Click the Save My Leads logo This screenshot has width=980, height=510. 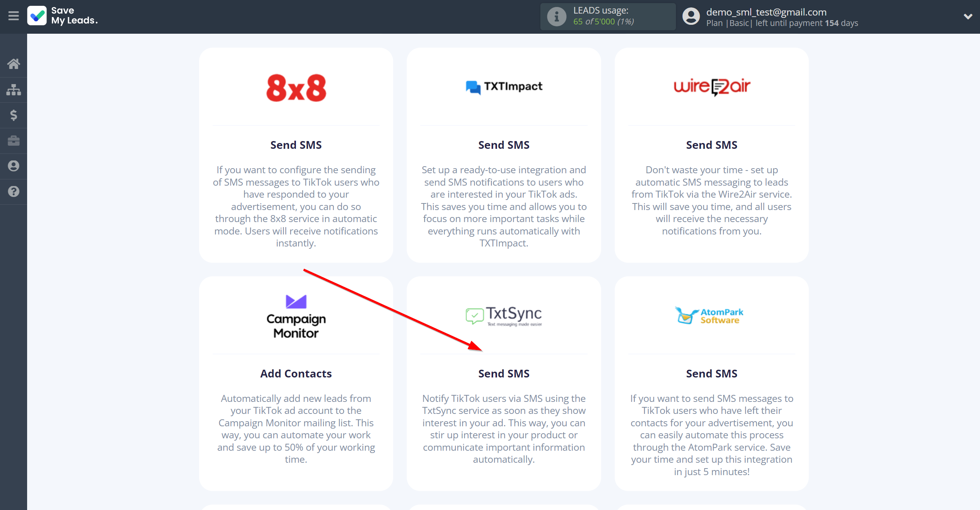[62, 16]
